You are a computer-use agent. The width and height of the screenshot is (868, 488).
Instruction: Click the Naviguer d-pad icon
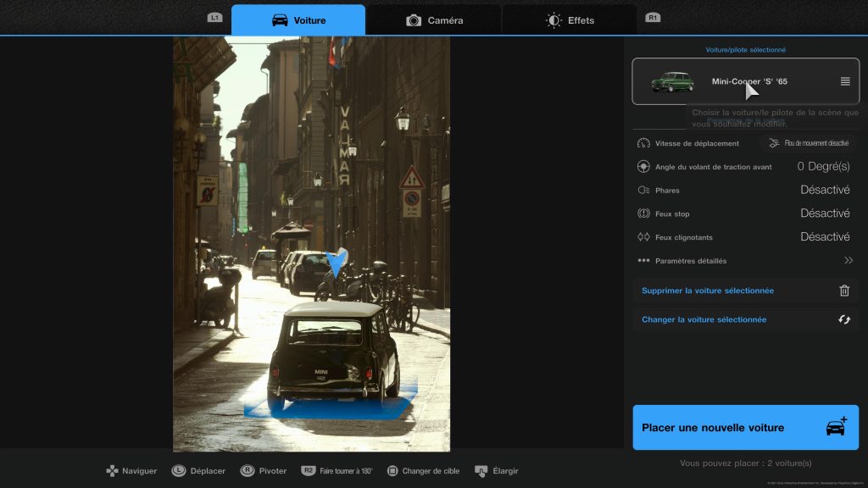click(x=112, y=471)
